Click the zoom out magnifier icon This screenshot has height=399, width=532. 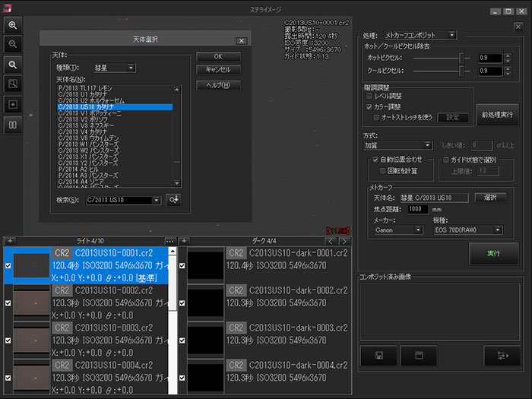point(13,44)
